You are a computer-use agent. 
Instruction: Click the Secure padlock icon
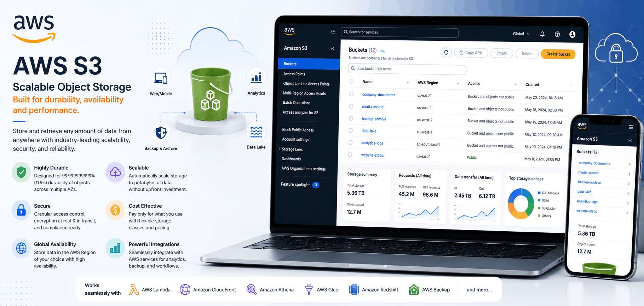21,210
